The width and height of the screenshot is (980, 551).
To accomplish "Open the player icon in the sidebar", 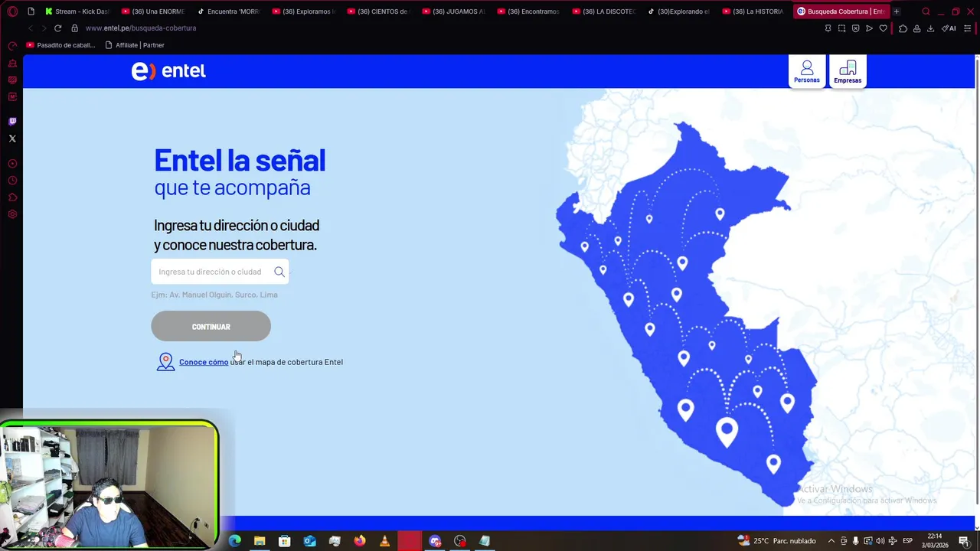I will point(12,164).
